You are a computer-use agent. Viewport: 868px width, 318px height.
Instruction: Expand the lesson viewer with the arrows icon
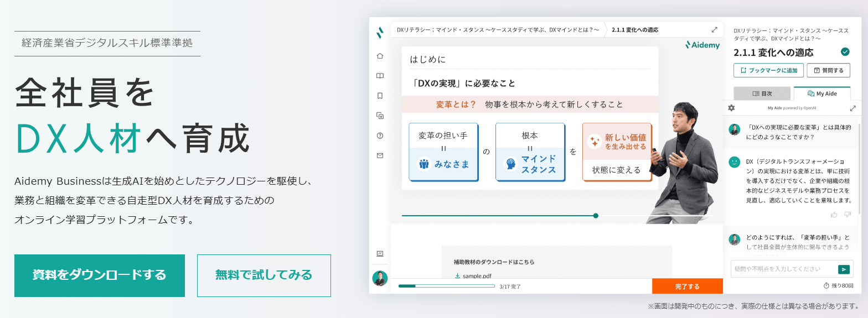(715, 30)
